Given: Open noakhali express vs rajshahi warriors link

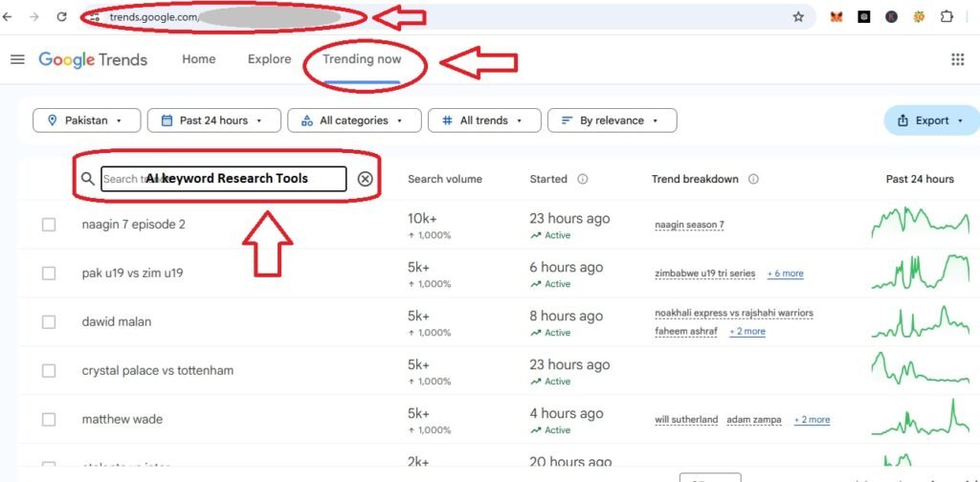Looking at the screenshot, I should pos(734,313).
